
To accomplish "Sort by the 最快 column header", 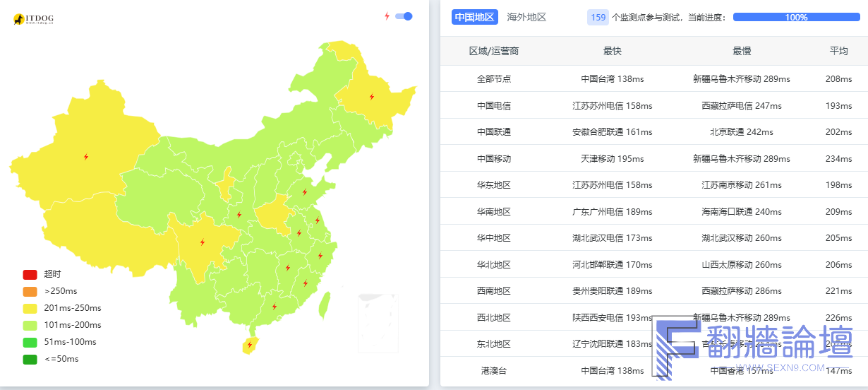I will click(x=612, y=51).
